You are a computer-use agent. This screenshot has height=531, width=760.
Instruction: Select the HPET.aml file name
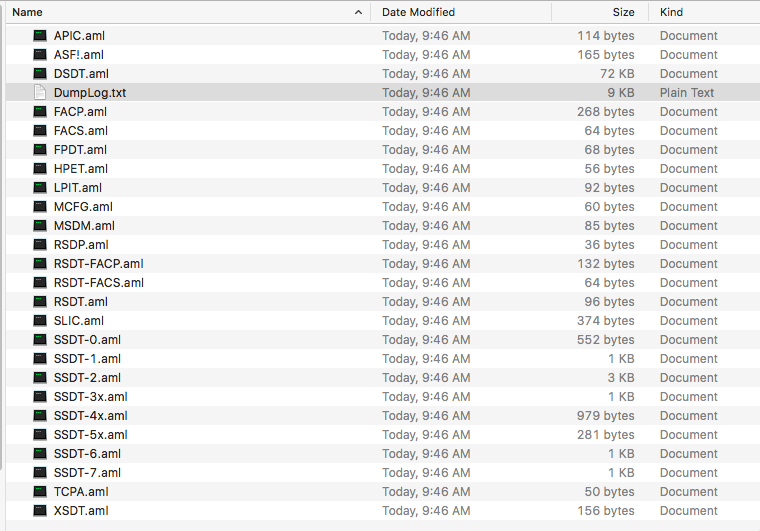(x=81, y=169)
